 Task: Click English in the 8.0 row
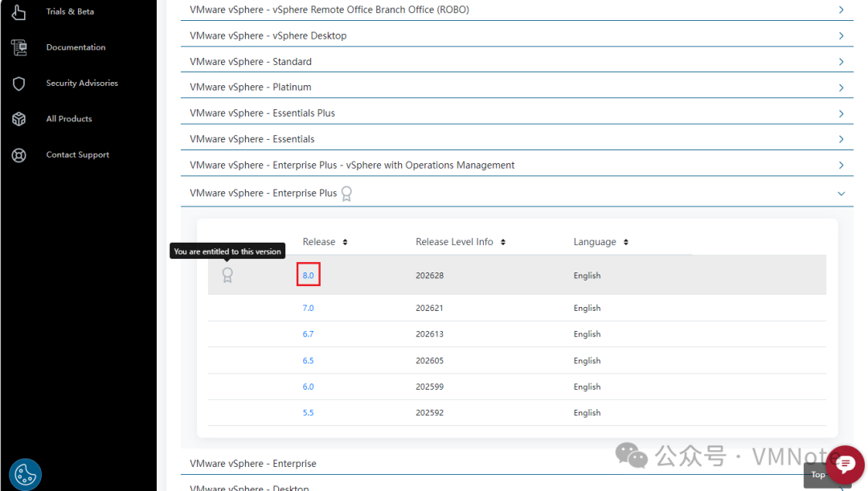click(x=587, y=275)
